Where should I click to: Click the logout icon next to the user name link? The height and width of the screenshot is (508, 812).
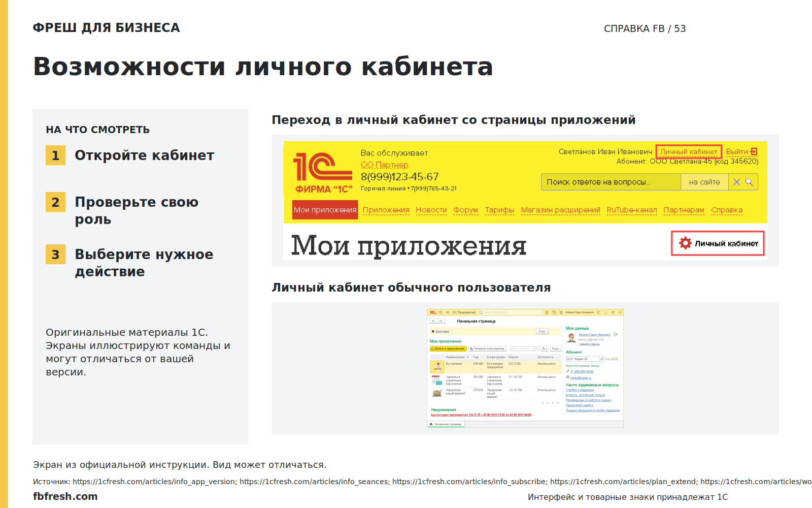[x=616, y=334]
